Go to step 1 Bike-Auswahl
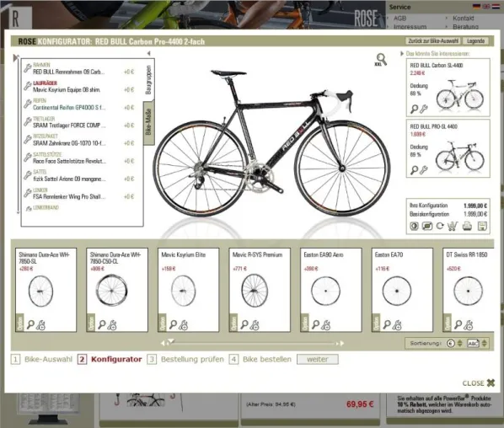Viewport: 504px width, 428px height. (x=41, y=359)
